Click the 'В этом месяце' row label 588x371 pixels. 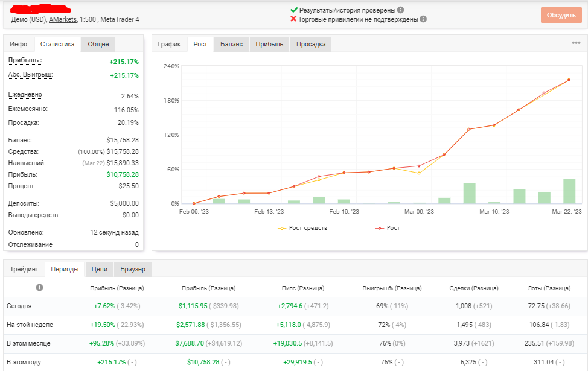28,344
